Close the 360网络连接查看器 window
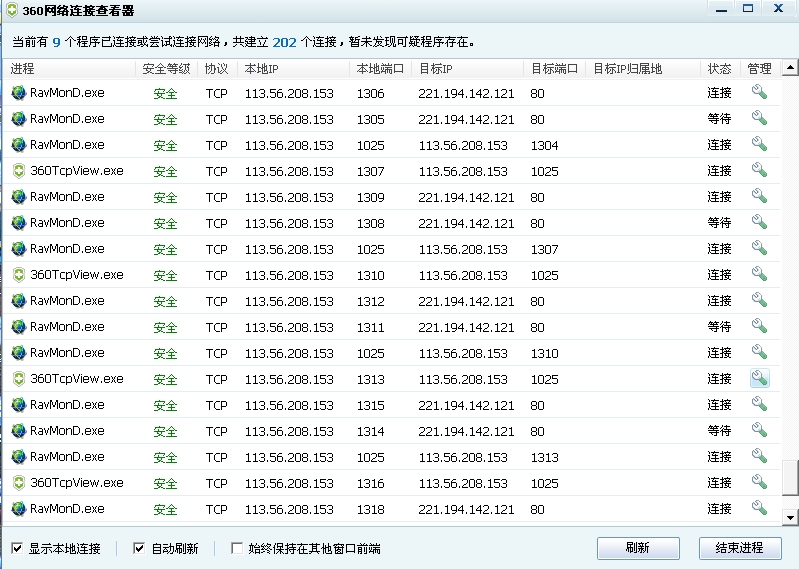This screenshot has height=569, width=799. point(779,9)
